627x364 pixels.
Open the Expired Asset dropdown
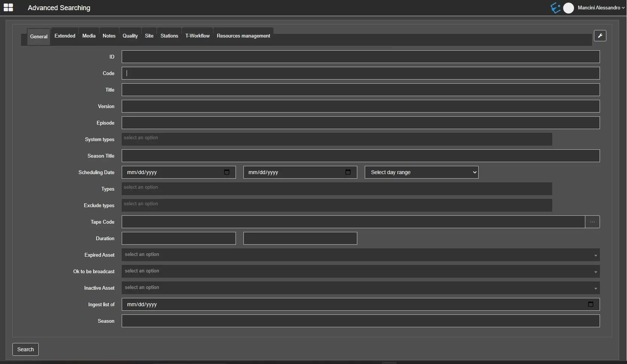[x=360, y=255]
